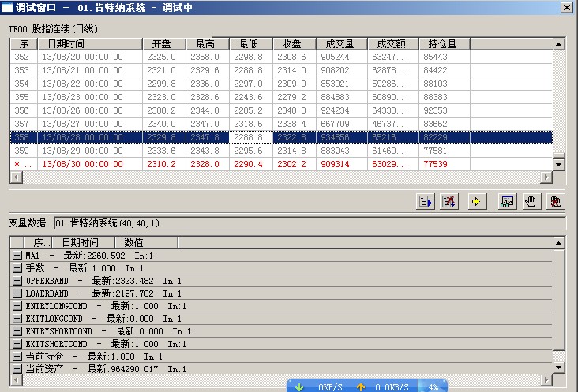This screenshot has height=392, width=578.
Task: Click the hand breakpoint icon
Action: point(531,201)
